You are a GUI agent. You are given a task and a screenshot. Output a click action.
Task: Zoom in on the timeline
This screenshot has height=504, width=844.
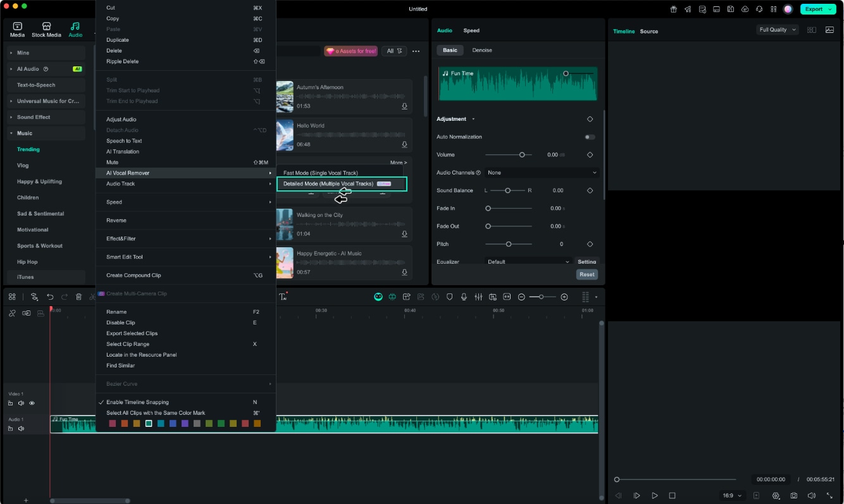[x=564, y=297]
